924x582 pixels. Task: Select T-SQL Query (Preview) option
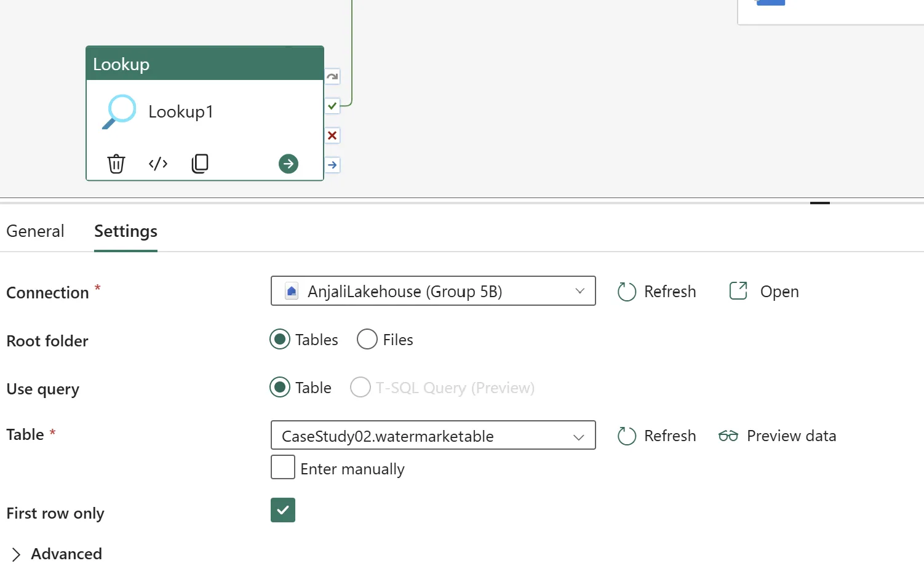360,388
